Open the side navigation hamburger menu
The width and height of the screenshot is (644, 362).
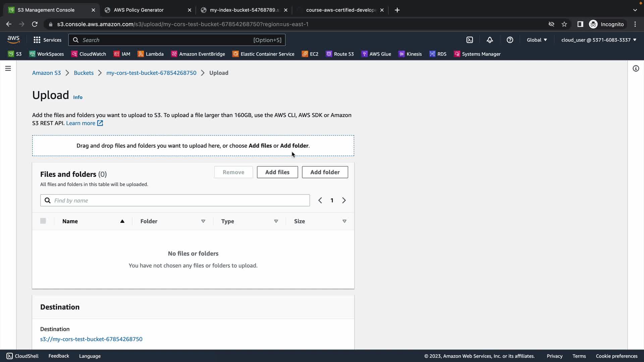tap(8, 68)
